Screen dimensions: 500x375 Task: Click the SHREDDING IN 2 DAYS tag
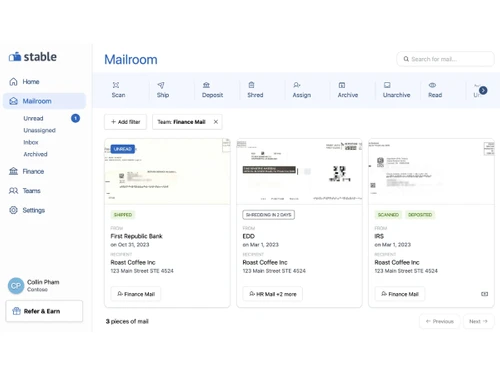(x=268, y=215)
